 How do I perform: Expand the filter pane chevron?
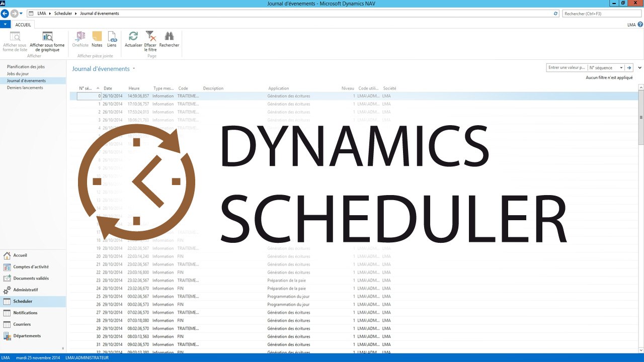click(x=639, y=67)
